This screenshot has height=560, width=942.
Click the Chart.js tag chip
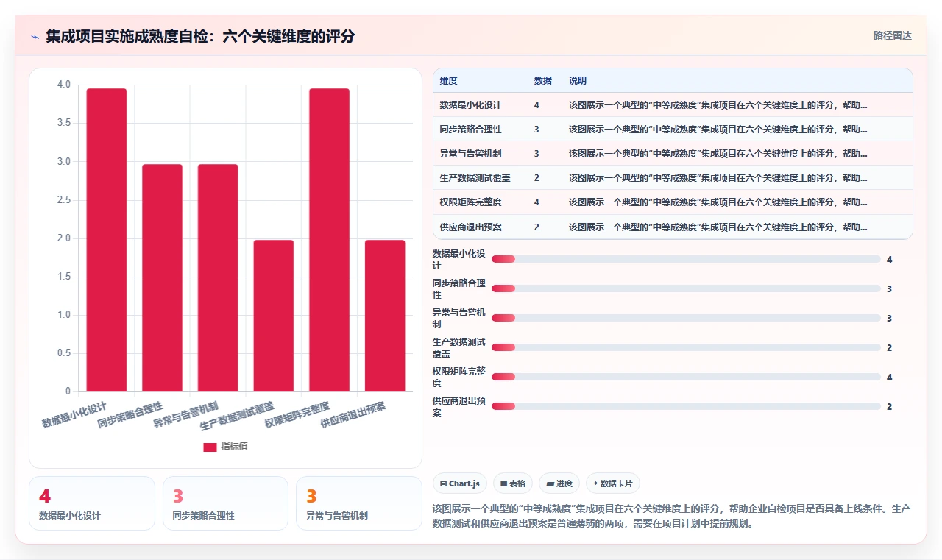[x=460, y=483]
